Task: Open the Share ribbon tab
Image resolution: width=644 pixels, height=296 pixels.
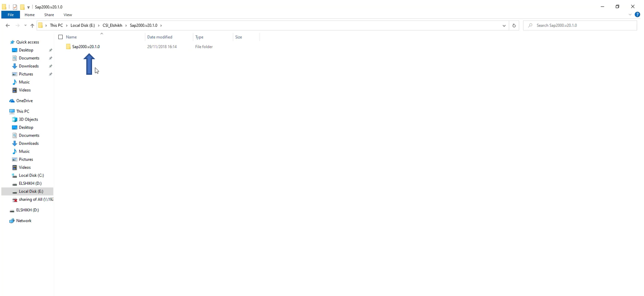Action: tap(49, 15)
